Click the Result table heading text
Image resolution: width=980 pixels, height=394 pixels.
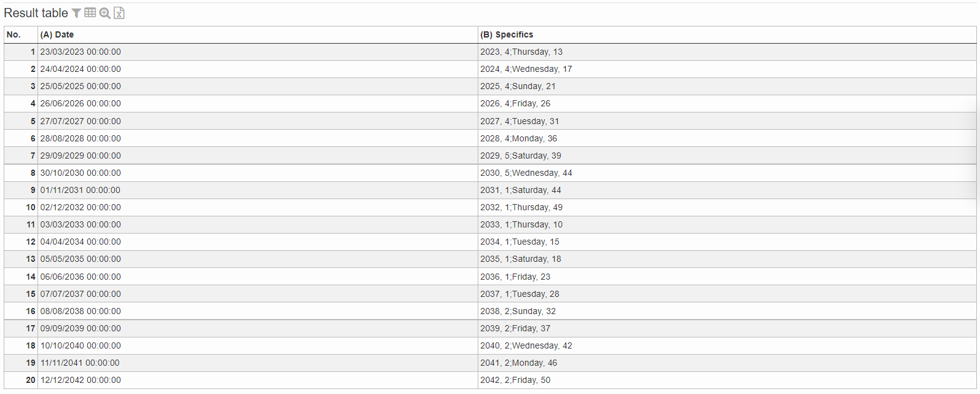[36, 13]
